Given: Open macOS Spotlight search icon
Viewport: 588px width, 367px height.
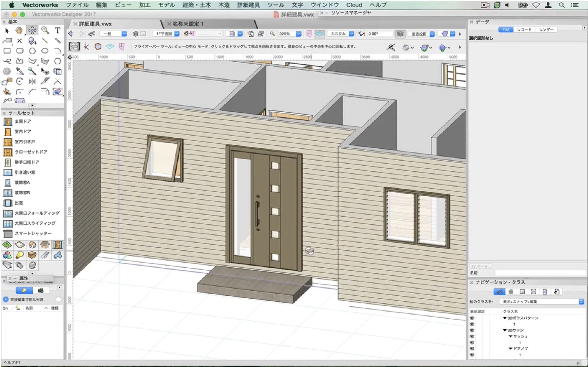Looking at the screenshot, I should tap(562, 5).
